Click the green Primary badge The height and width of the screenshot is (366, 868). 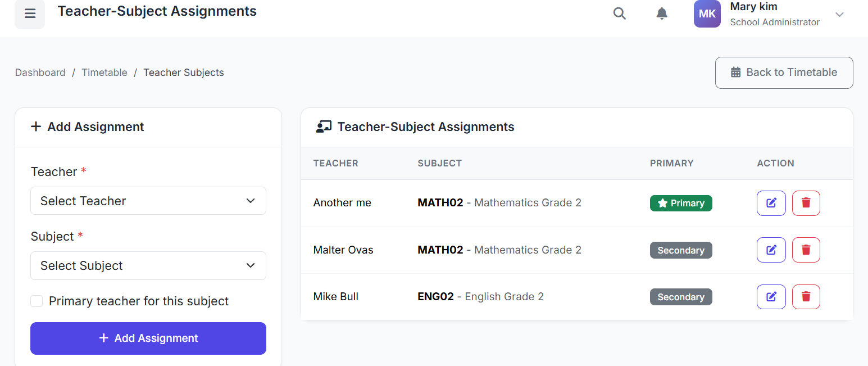click(x=680, y=203)
